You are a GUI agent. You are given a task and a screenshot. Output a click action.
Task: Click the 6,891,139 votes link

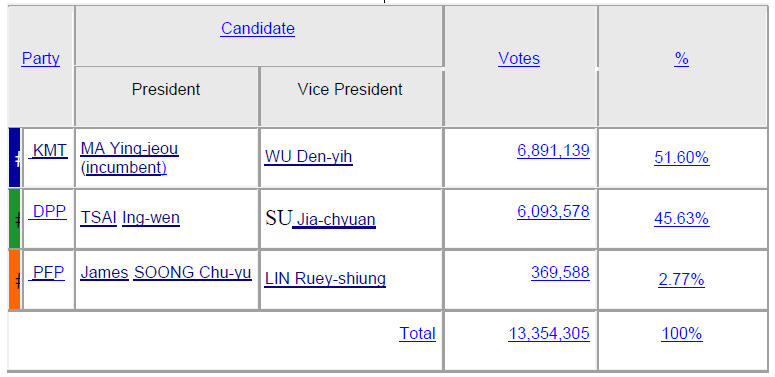click(553, 150)
